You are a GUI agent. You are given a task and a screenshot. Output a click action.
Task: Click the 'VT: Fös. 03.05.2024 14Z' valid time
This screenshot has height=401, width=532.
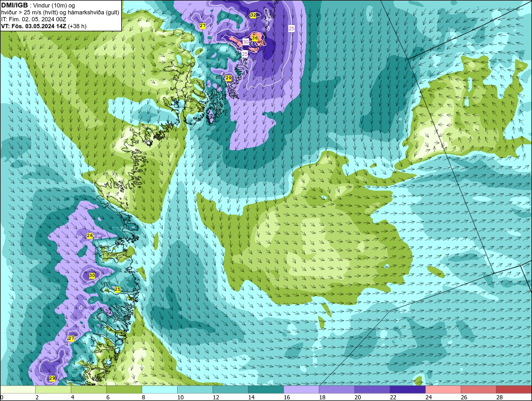34,26
